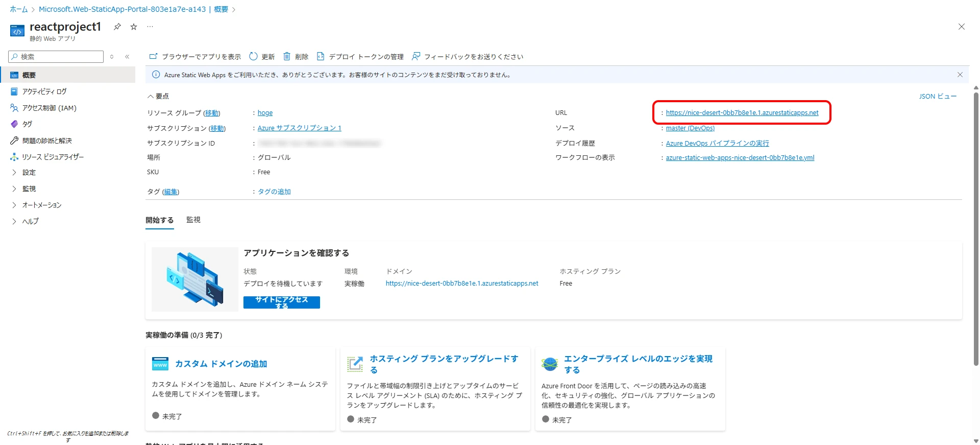Image resolution: width=980 pixels, height=445 pixels.
Task: Add reactproject1 to favorites with star icon
Action: coord(134,27)
